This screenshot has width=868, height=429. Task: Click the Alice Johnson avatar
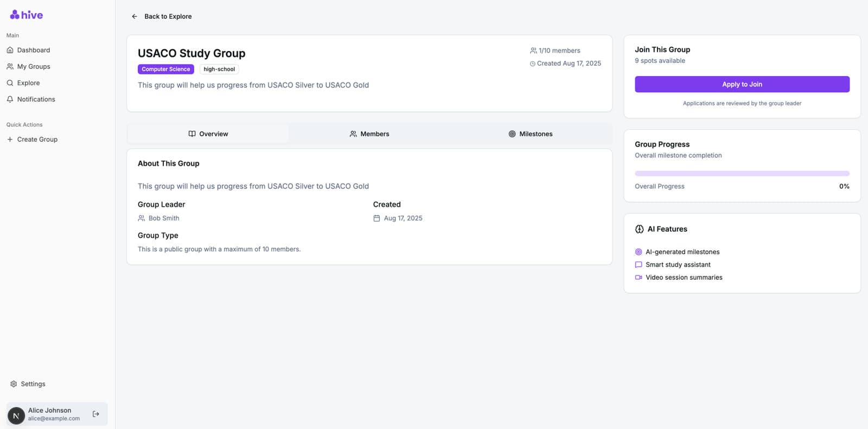16,416
